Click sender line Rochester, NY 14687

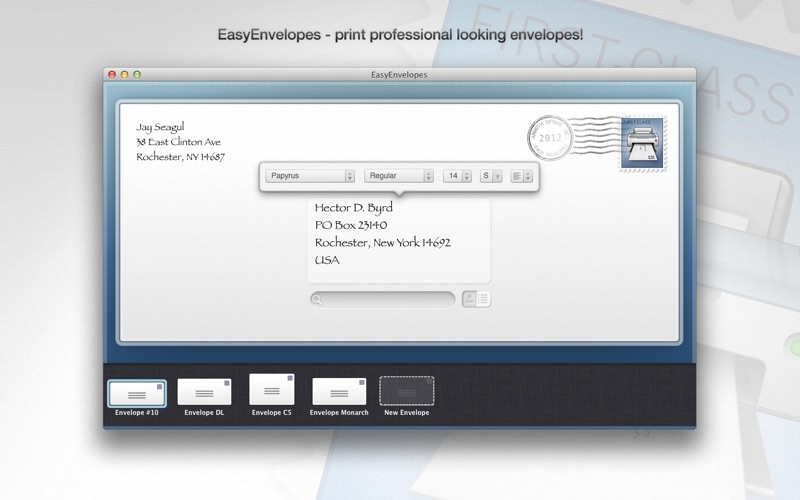pyautogui.click(x=180, y=157)
